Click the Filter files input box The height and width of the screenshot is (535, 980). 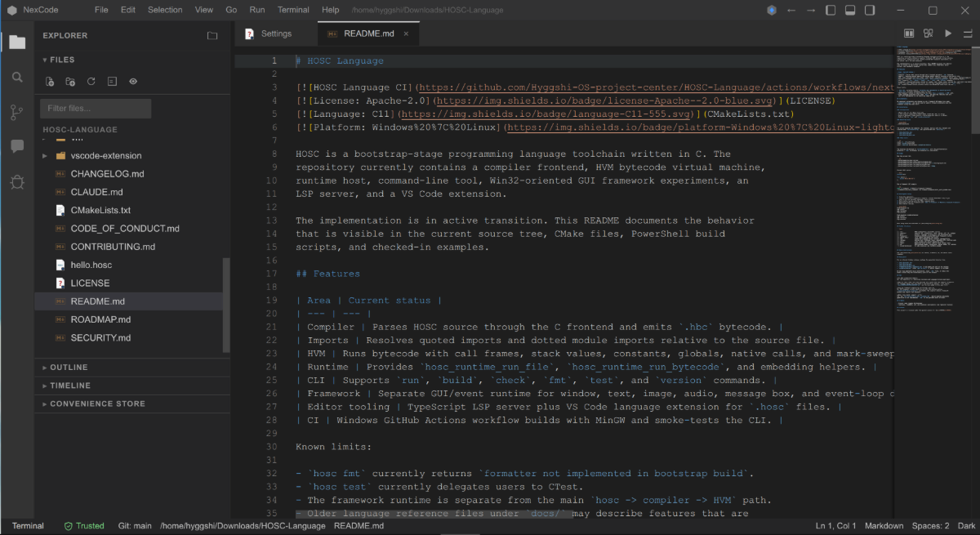[x=96, y=109]
